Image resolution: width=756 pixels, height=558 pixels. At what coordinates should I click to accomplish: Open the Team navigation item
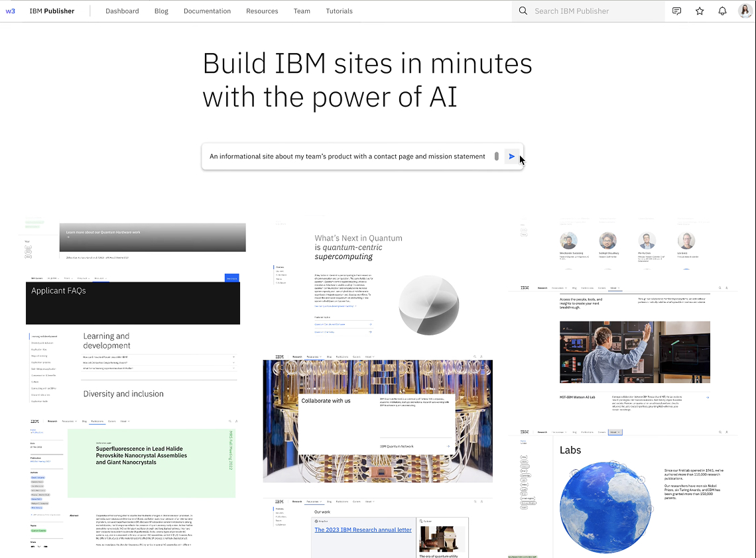[x=302, y=11]
